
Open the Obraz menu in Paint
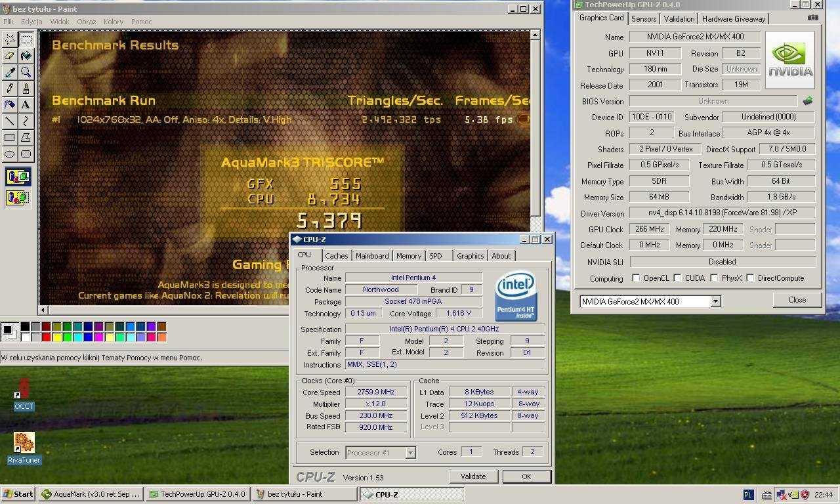[87, 22]
